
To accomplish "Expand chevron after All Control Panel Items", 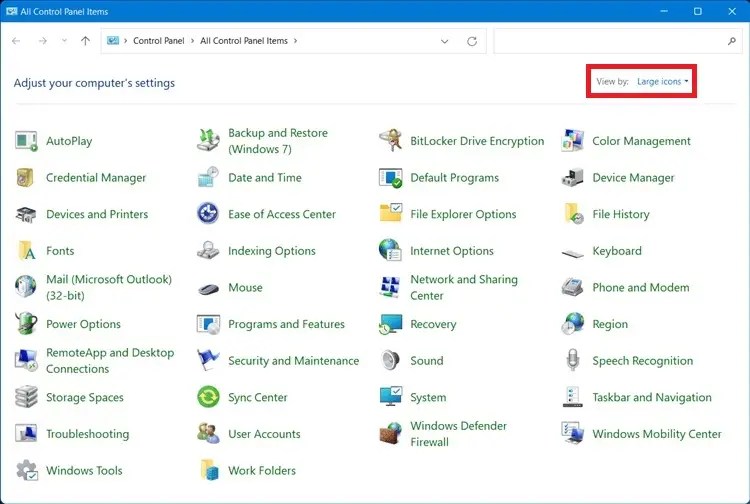I will coord(296,41).
